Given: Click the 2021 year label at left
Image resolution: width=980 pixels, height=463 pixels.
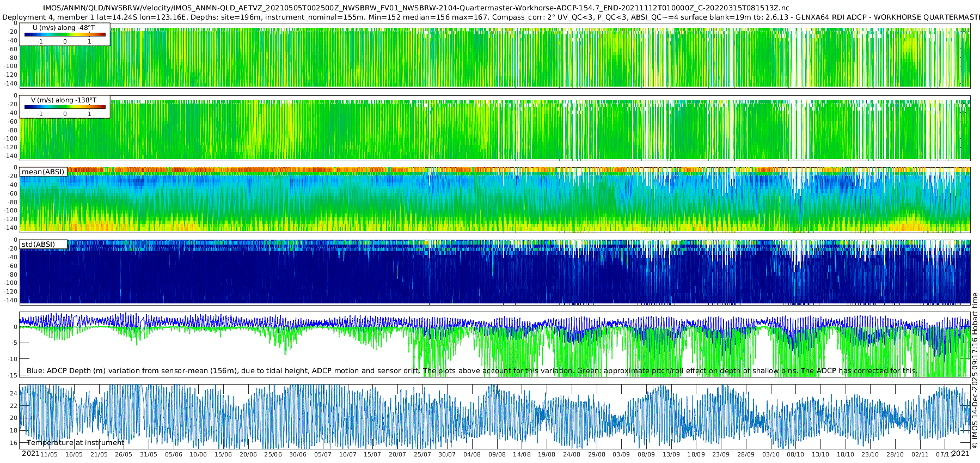Looking at the screenshot, I should (x=30, y=454).
